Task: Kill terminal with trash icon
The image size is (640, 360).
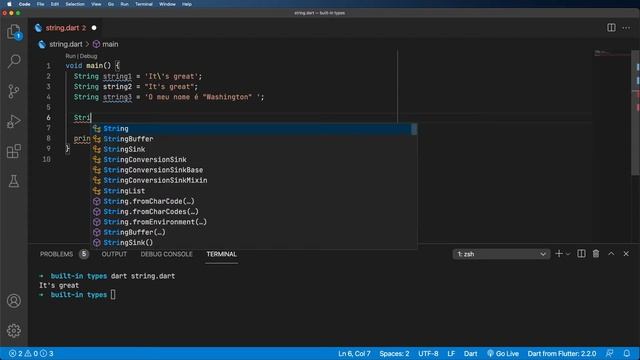Action: 596,254
